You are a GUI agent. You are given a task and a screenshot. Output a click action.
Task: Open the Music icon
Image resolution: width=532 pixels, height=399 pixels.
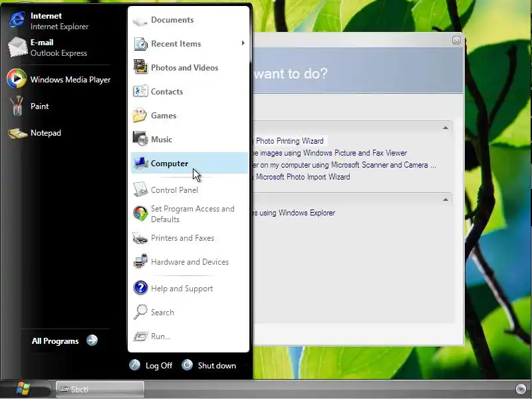140,138
